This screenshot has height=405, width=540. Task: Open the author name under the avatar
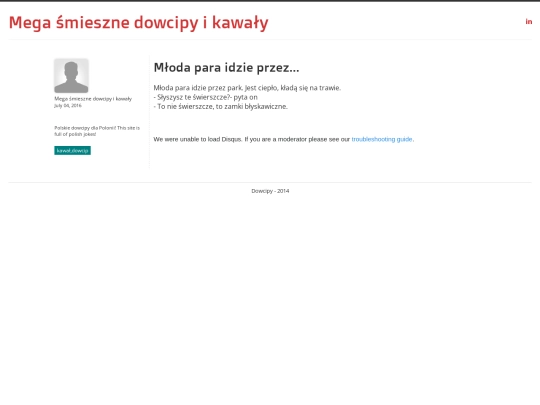click(93, 99)
